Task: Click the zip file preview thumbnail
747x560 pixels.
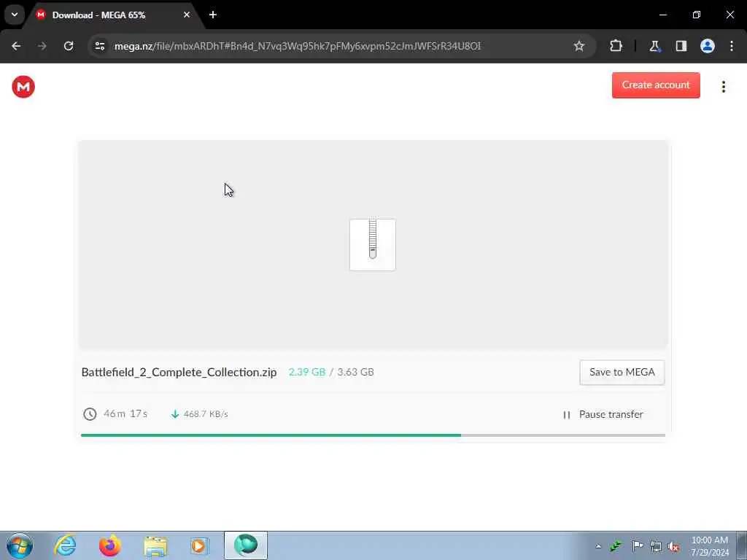Action: 373,245
